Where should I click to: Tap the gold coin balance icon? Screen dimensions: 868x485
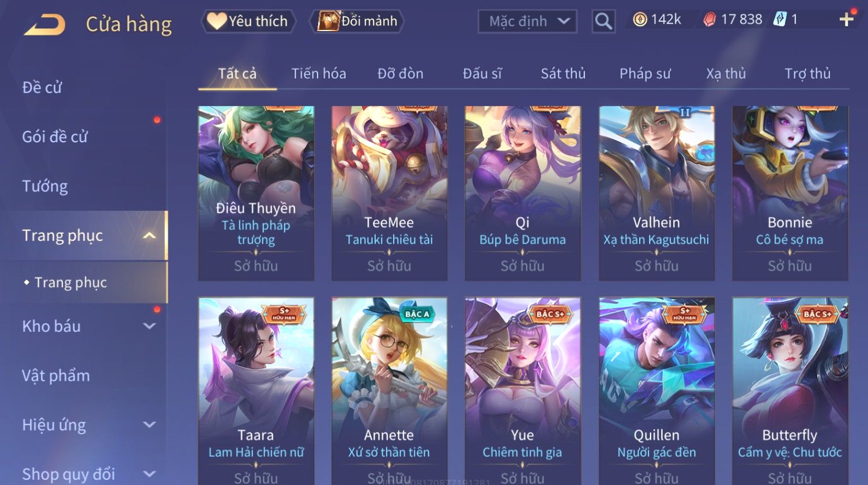point(640,20)
